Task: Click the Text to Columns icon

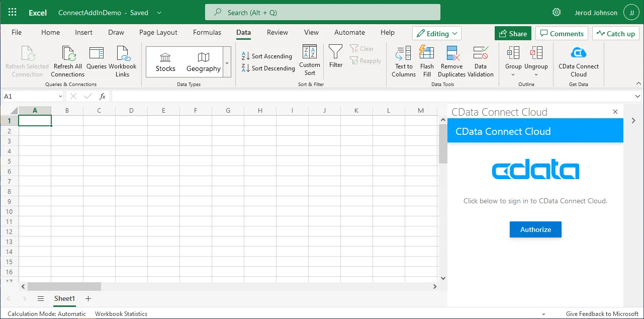Action: pos(403,53)
